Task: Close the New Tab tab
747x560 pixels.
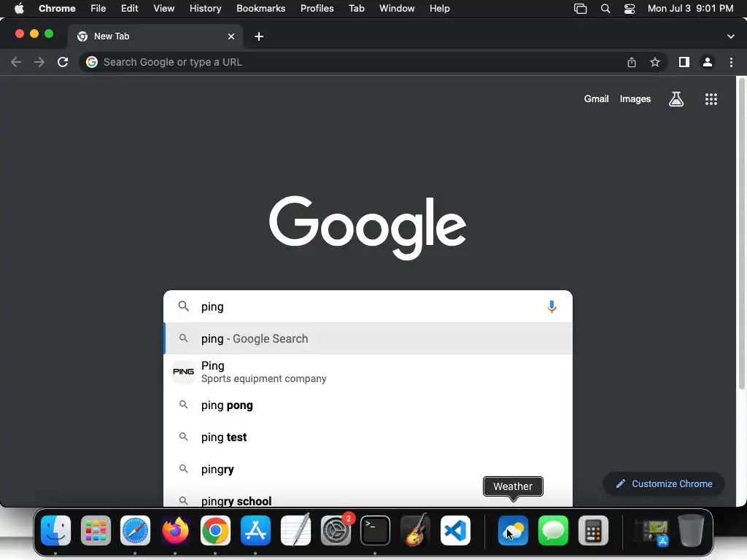Action: (x=231, y=36)
